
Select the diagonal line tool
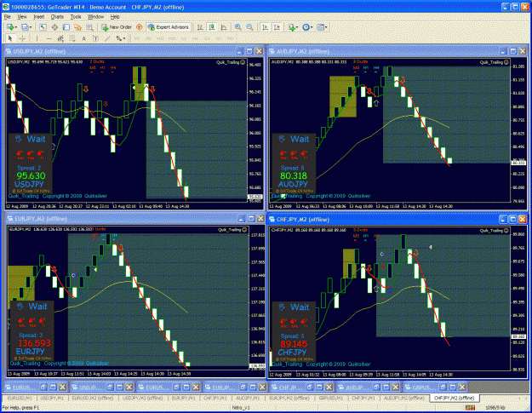107,38
